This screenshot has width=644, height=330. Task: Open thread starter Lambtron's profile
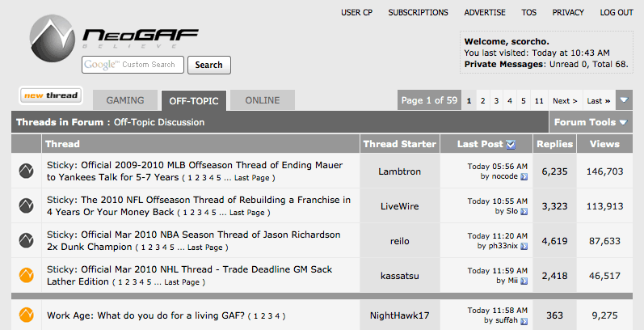pyautogui.click(x=400, y=171)
